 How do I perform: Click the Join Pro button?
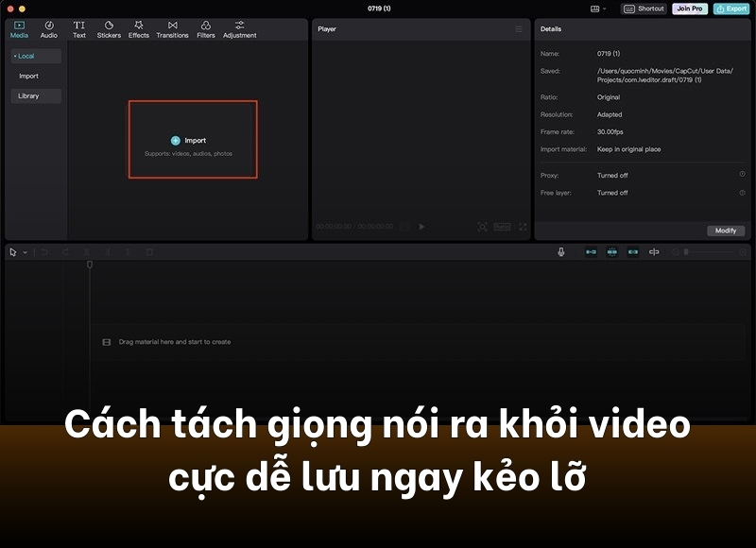[690, 9]
